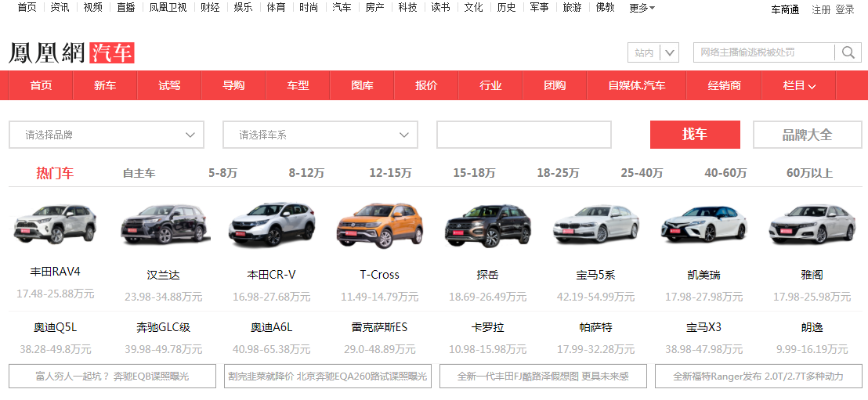Open 自媒体.汽车 in the navigation bar
868x400 pixels.
637,85
